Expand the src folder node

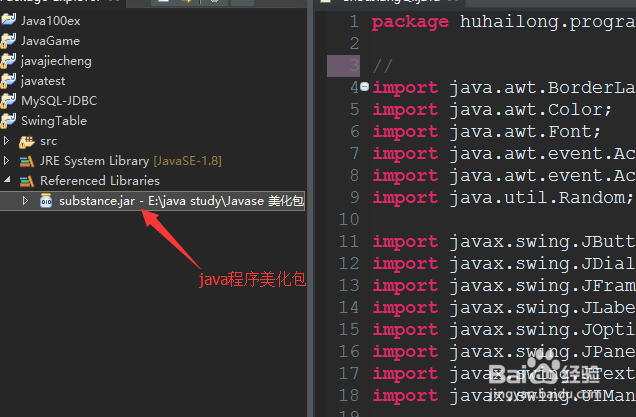[6, 141]
